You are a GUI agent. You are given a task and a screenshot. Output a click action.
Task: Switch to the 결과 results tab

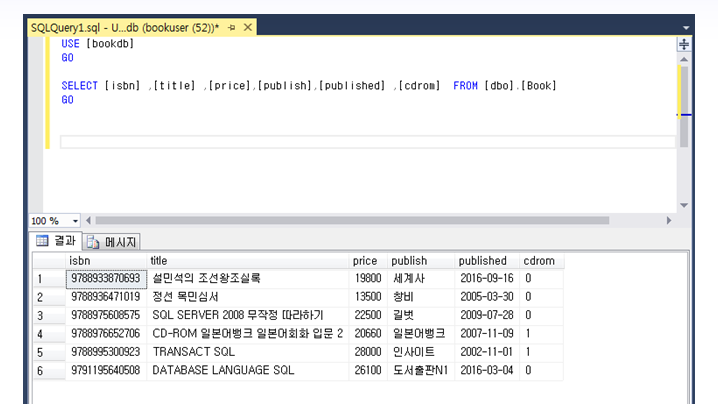point(56,241)
